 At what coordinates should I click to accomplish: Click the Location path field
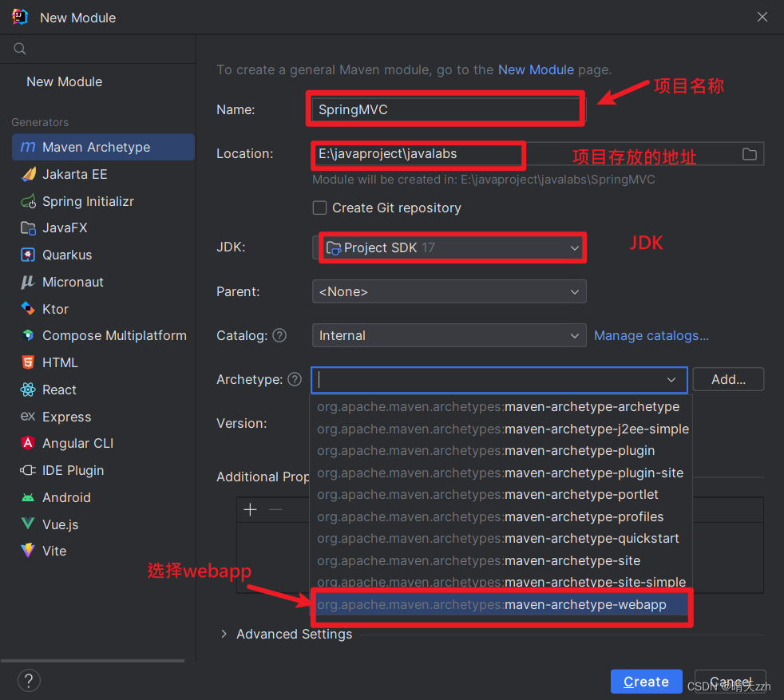click(537, 154)
